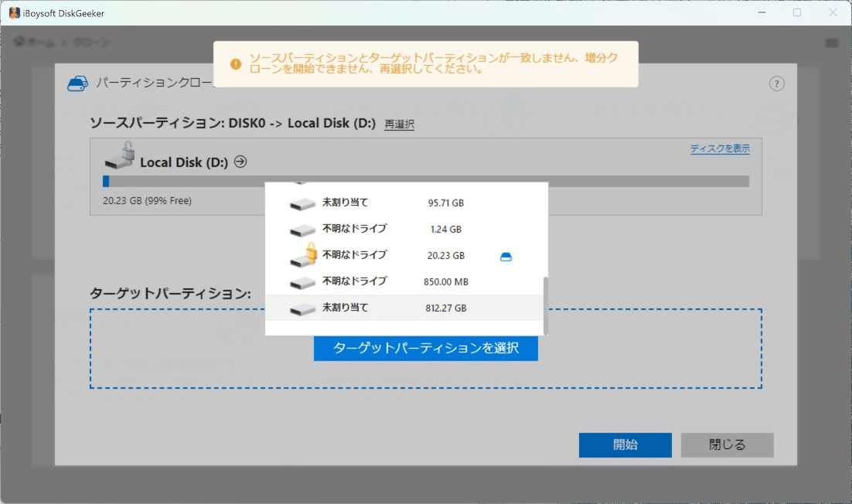Open the ディスクを表示 link
Screen dimensions: 852x504
pos(720,148)
